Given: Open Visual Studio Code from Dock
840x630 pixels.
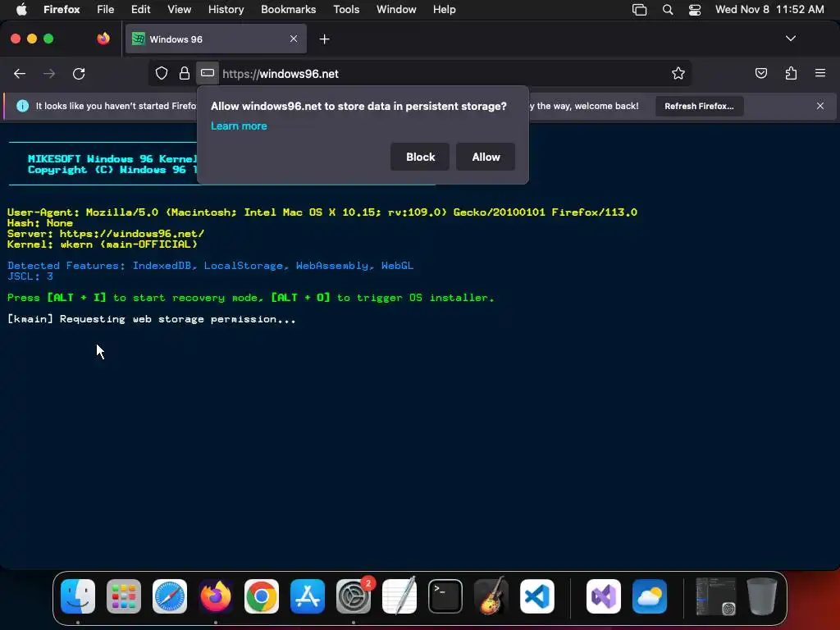Looking at the screenshot, I should (536, 596).
